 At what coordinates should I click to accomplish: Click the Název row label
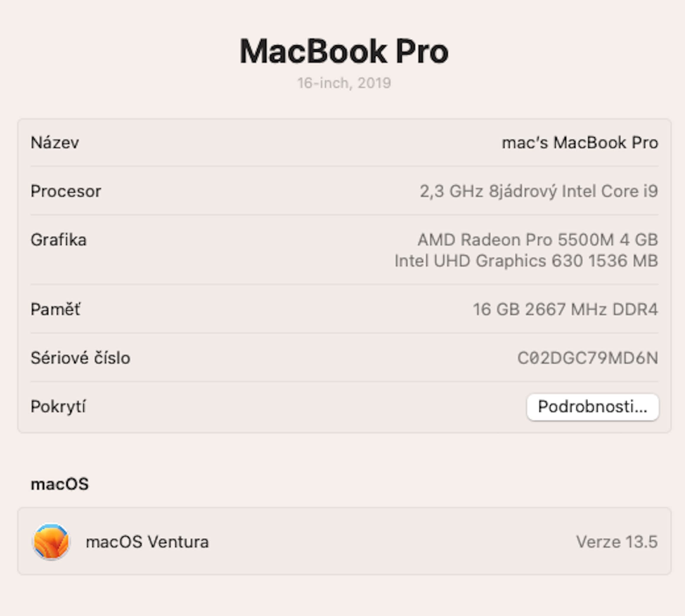(55, 142)
